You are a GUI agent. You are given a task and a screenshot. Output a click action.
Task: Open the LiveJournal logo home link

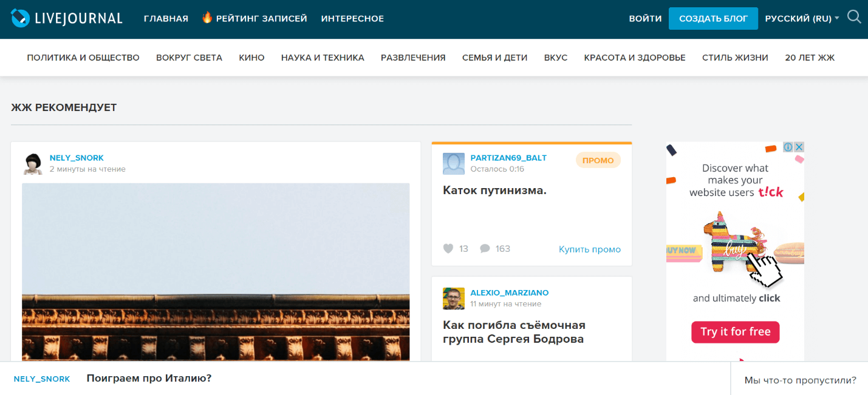(67, 18)
